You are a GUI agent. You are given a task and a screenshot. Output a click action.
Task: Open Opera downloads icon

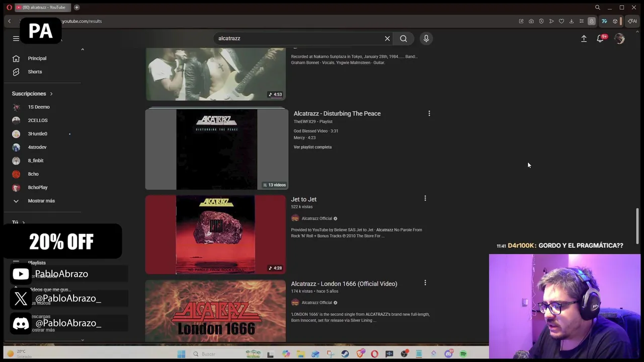(x=572, y=21)
